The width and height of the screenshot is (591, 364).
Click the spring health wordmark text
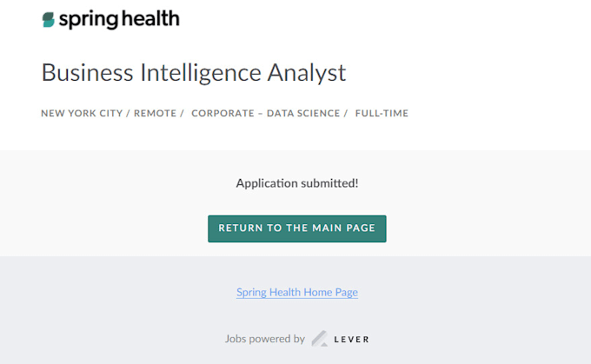pyautogui.click(x=119, y=20)
